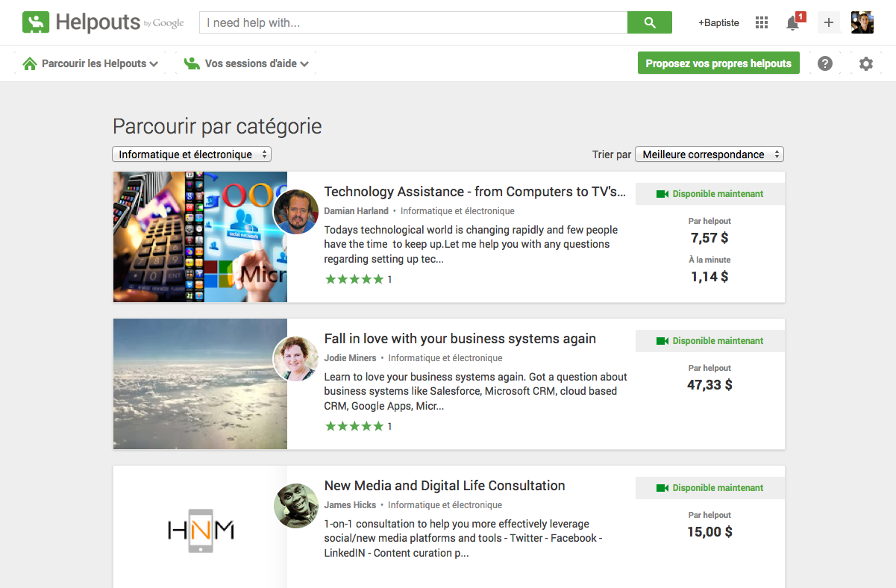Click the Helpouts by Google wordmark
The height and width of the screenshot is (588, 896).
click(119, 22)
